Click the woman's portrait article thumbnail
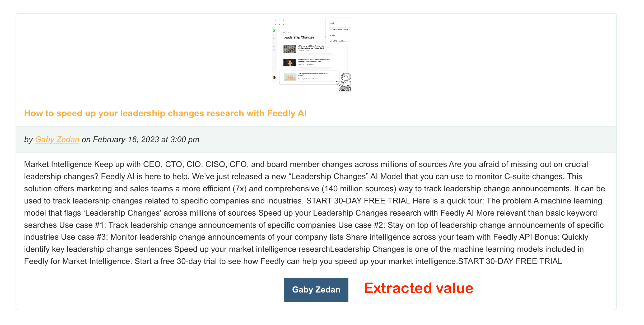 click(x=290, y=63)
